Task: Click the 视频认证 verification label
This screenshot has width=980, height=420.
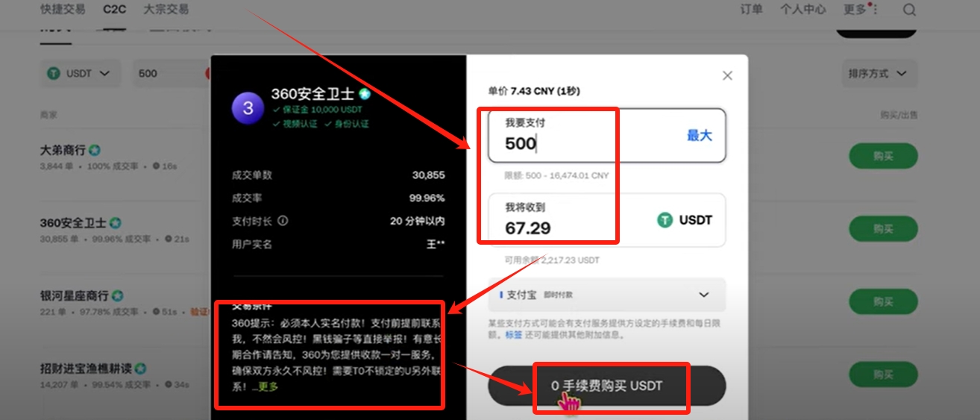Action: click(299, 123)
